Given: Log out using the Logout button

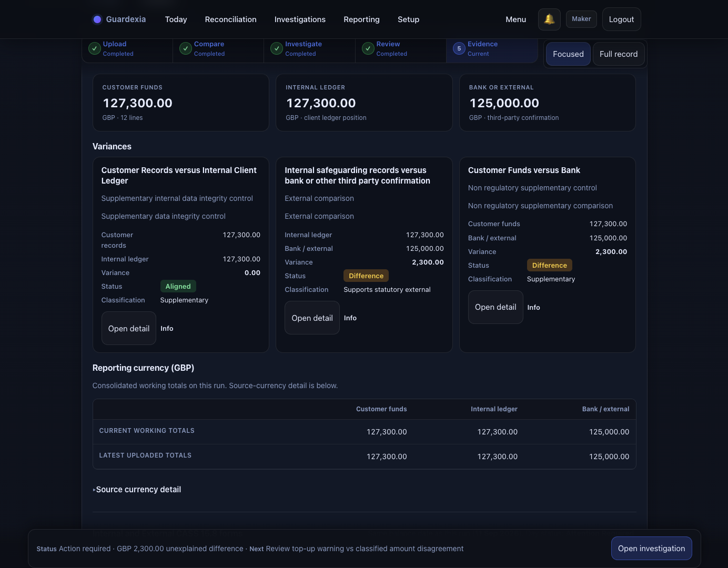Looking at the screenshot, I should pyautogui.click(x=621, y=19).
